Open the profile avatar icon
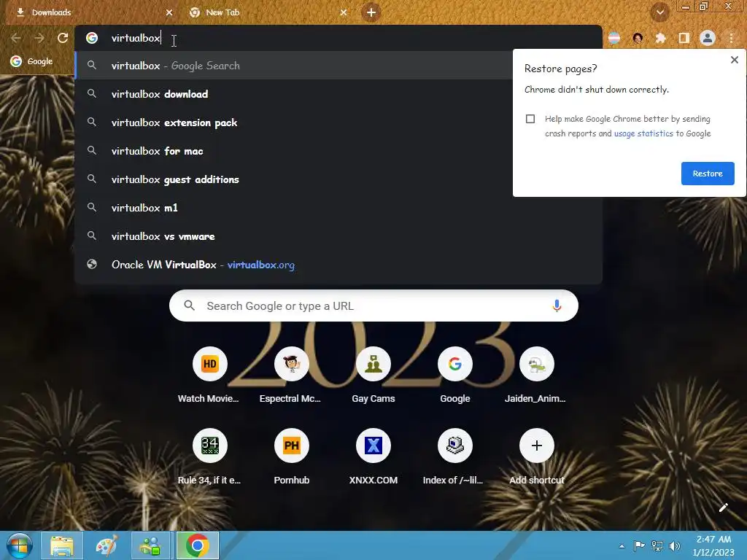The height and width of the screenshot is (560, 747). [708, 38]
